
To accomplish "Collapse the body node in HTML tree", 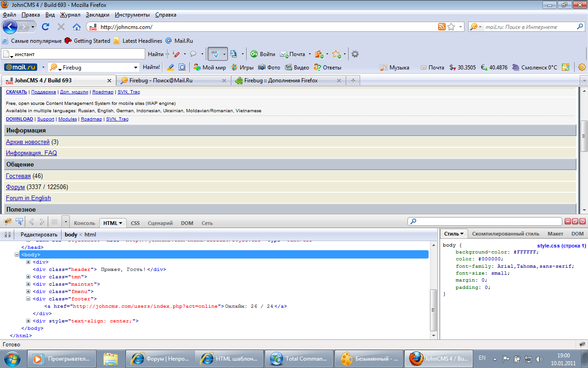I will (17, 254).
